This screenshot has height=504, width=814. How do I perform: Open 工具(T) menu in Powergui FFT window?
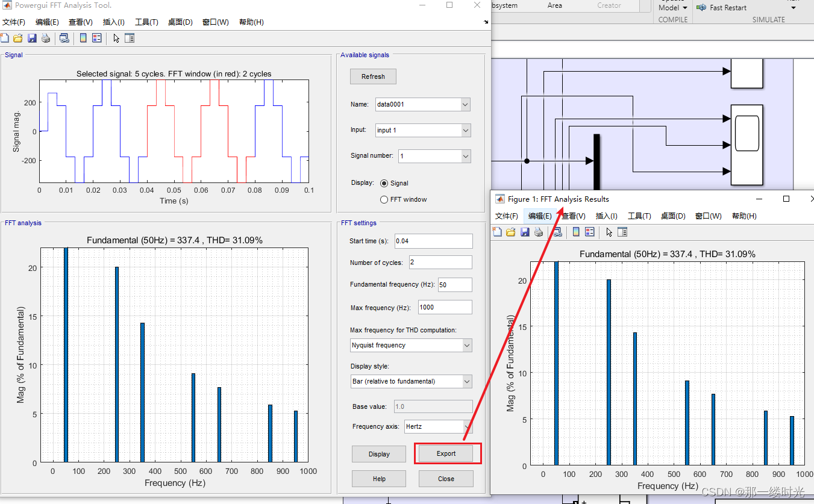coord(146,22)
